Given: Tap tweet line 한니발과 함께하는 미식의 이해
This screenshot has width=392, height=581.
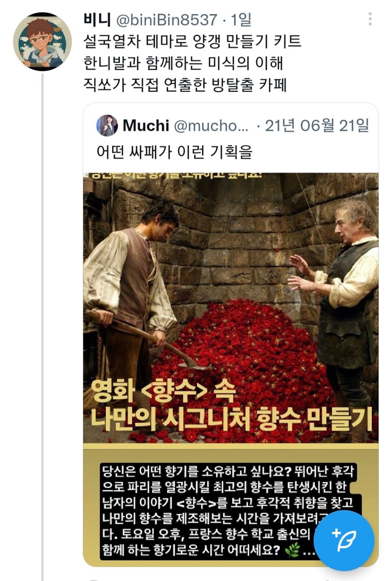Looking at the screenshot, I should click(x=183, y=63).
